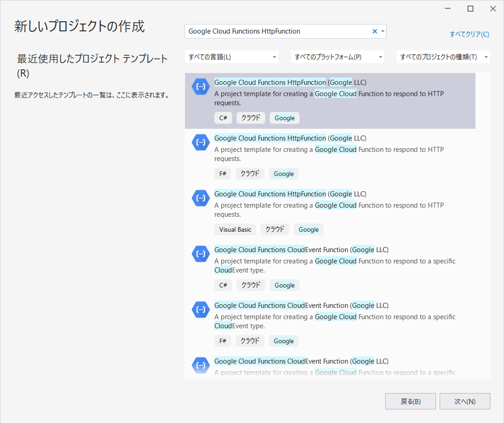Open the search history dropdown arrow

click(383, 31)
